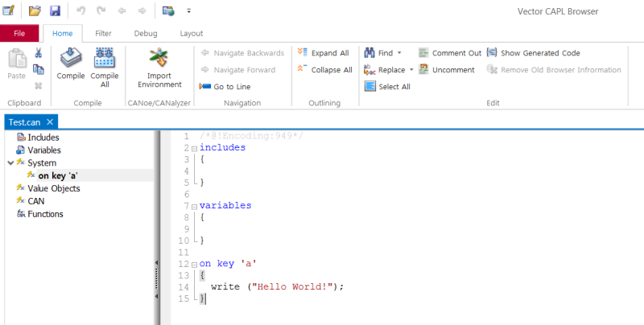Image resolution: width=644 pixels, height=325 pixels.
Task: Click the upper splitter collapse arrow
Action: click(x=156, y=262)
